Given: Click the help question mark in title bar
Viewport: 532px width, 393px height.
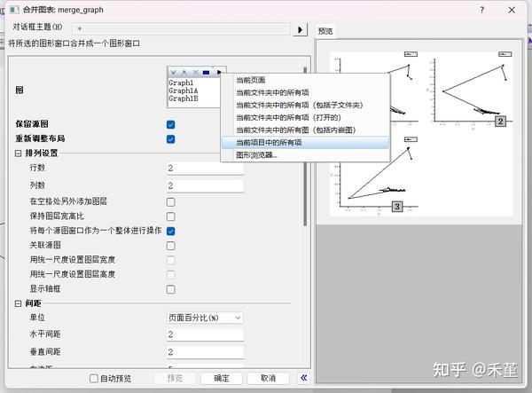Looking at the screenshot, I should [482, 10].
